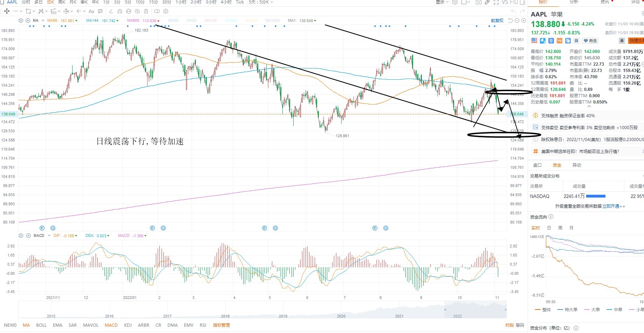Toggle the SAR indicator
This screenshot has height=333, width=644.
tap(73, 325)
